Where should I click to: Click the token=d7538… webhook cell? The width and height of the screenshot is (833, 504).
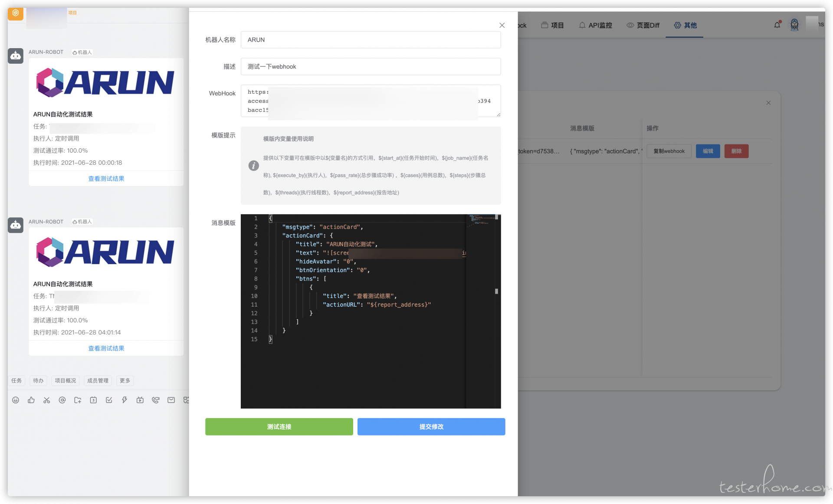coord(539,151)
